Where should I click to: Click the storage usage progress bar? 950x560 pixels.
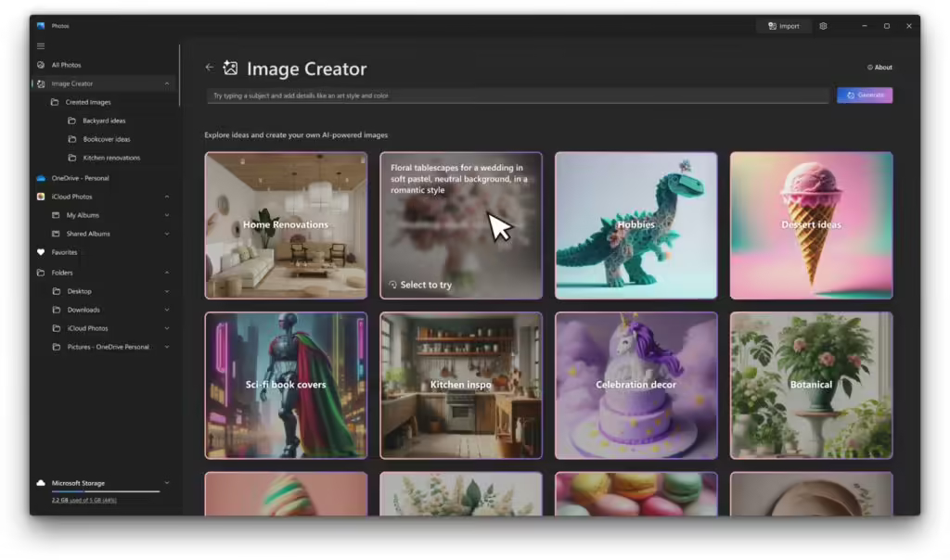click(x=105, y=491)
